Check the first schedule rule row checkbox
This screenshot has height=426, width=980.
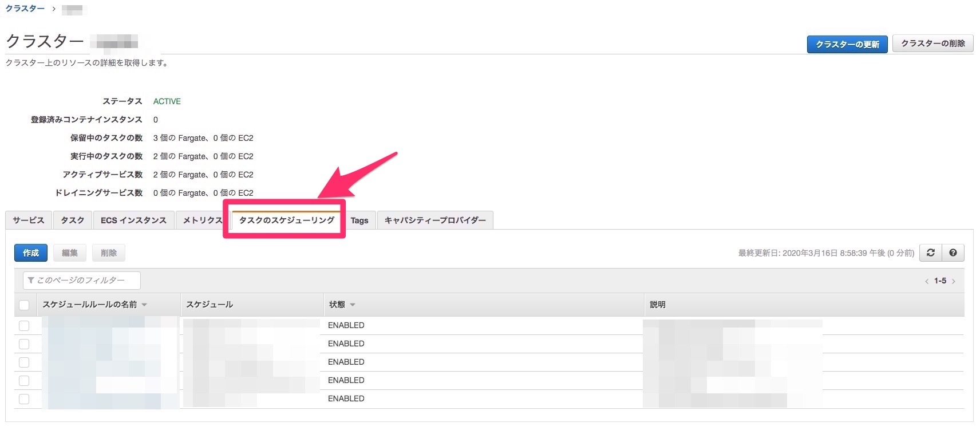(24, 325)
